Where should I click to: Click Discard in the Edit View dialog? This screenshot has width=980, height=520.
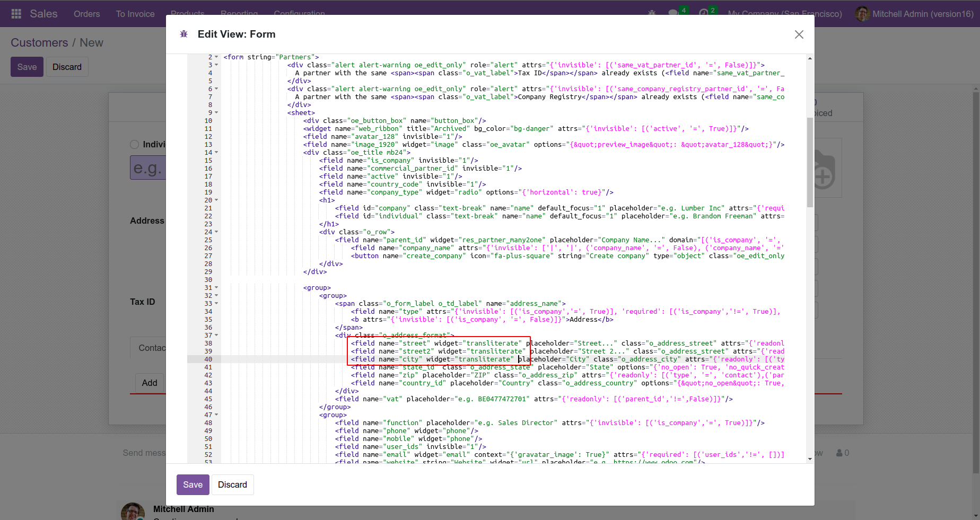click(x=232, y=484)
